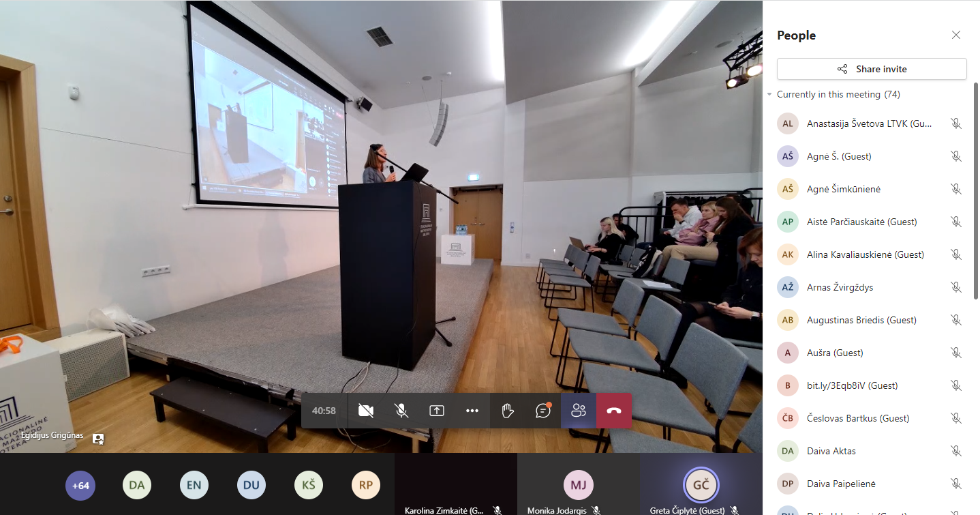Viewport: 980px width, 515px height.
Task: Collapse the Currently in this meeting list
Action: click(x=769, y=95)
